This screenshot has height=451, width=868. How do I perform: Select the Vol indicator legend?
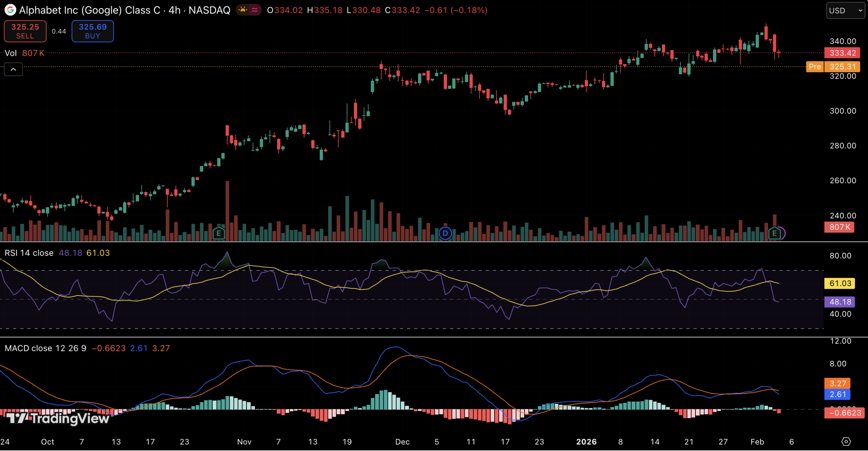[x=11, y=53]
